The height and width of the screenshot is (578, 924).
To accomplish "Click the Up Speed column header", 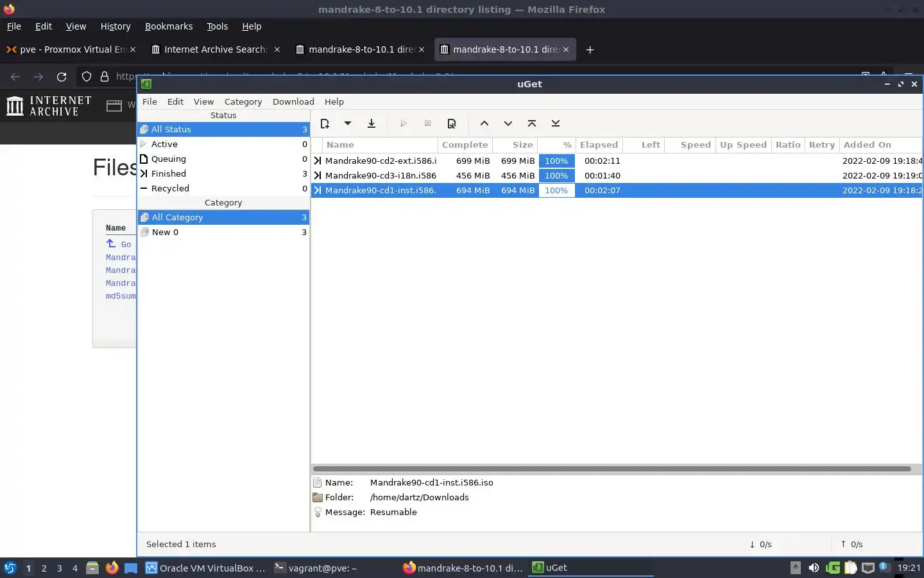I will (743, 144).
